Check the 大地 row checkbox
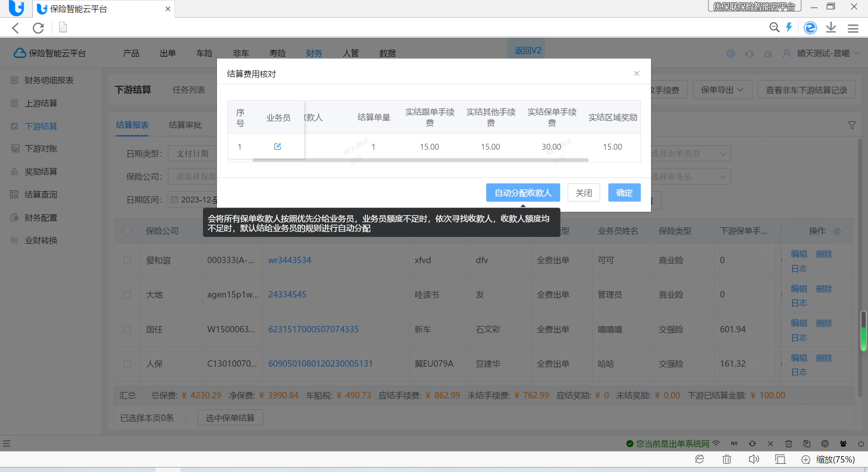This screenshot has width=868, height=472. tap(127, 295)
